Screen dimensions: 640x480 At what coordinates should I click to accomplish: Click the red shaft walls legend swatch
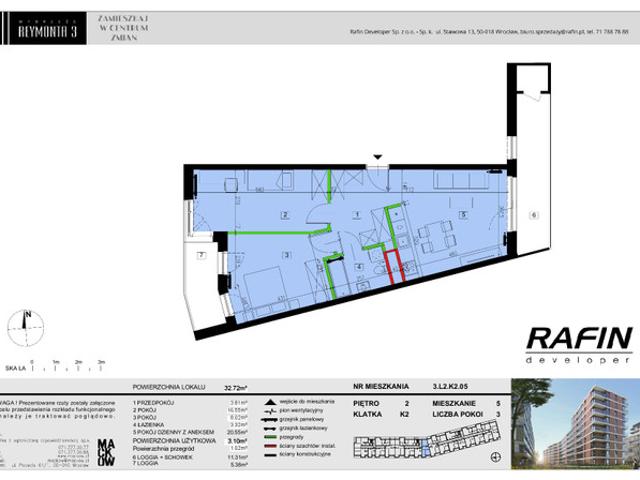270,446
